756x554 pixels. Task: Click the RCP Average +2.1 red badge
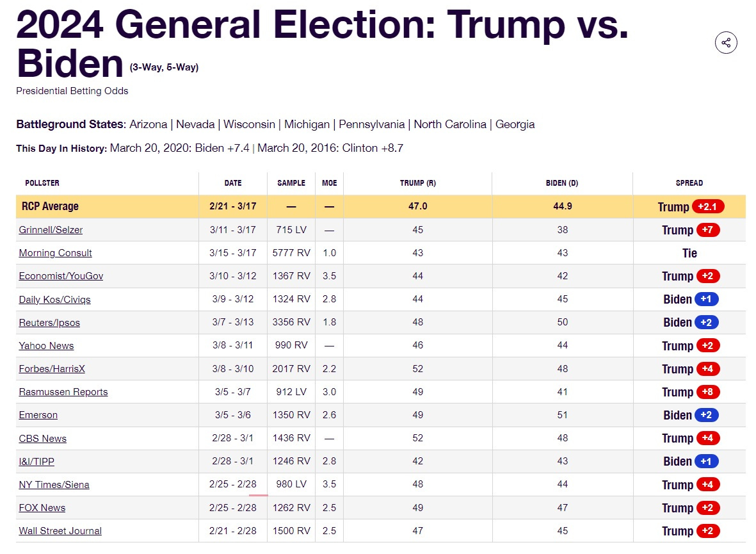coord(708,206)
